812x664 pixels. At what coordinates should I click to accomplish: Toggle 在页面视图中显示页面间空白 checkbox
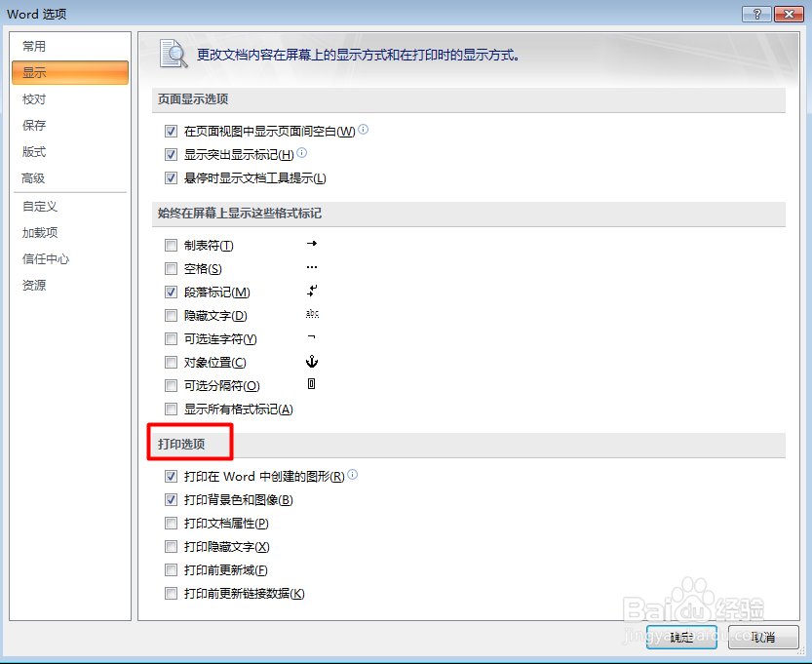171,131
